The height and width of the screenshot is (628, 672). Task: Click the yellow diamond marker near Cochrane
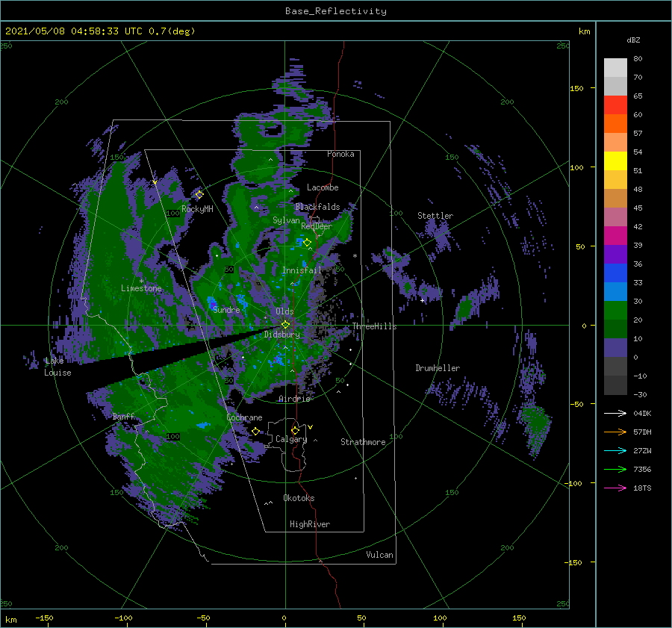[255, 431]
